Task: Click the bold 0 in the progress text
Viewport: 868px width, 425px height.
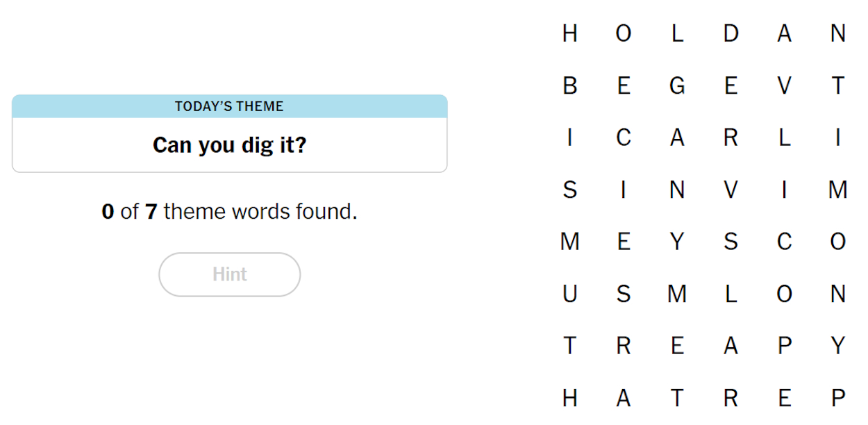Action: (108, 211)
